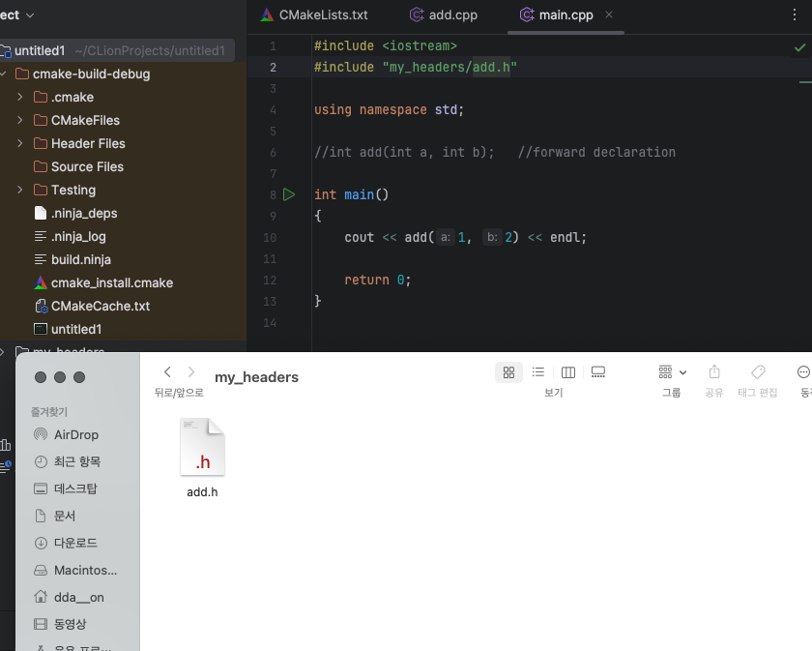Select the untitled1 project root

click(117, 50)
